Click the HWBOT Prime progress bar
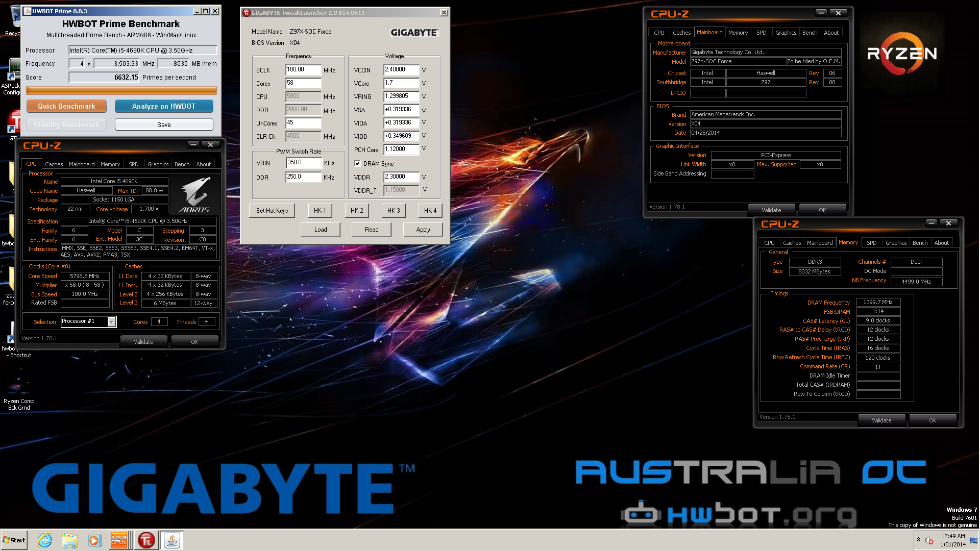This screenshot has width=980, height=551. pyautogui.click(x=121, y=90)
